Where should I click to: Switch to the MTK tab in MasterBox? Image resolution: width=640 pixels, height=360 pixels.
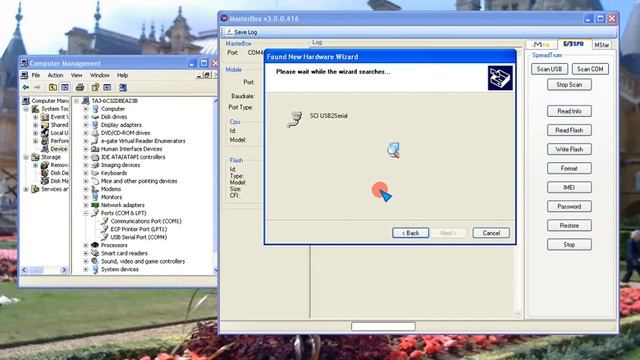point(542,44)
